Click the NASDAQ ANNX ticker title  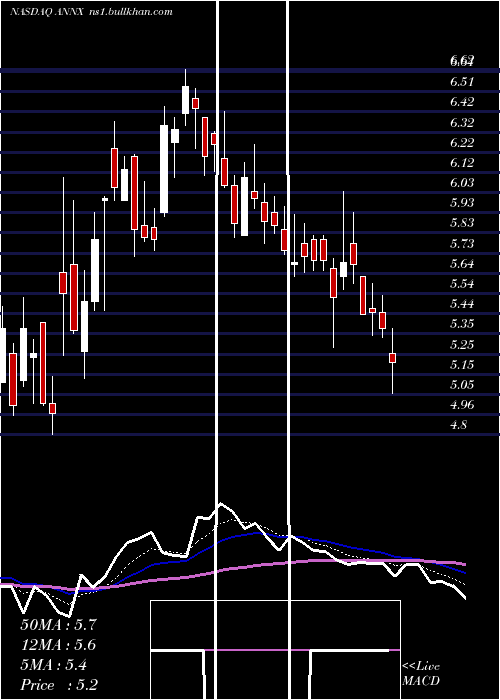[x=46, y=12]
